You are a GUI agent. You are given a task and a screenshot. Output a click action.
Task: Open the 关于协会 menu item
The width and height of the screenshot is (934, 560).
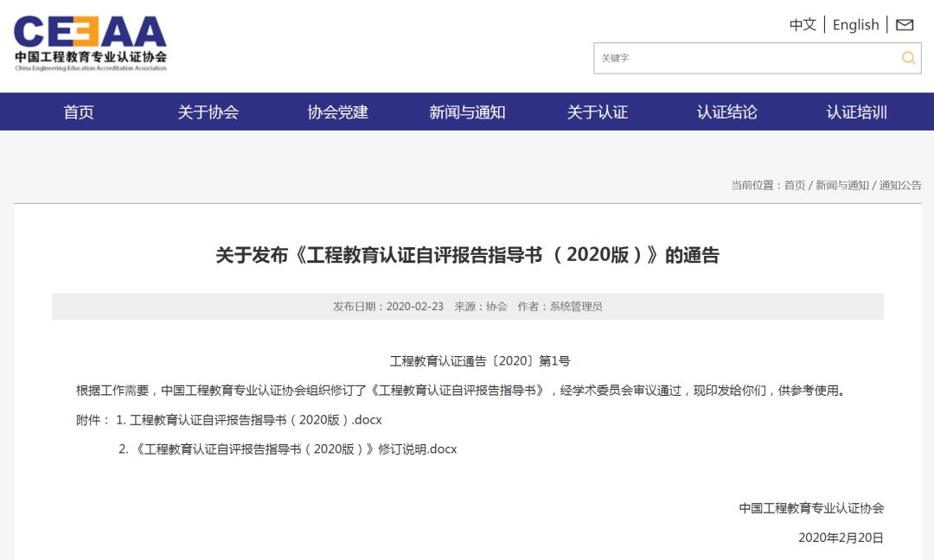[x=208, y=111]
